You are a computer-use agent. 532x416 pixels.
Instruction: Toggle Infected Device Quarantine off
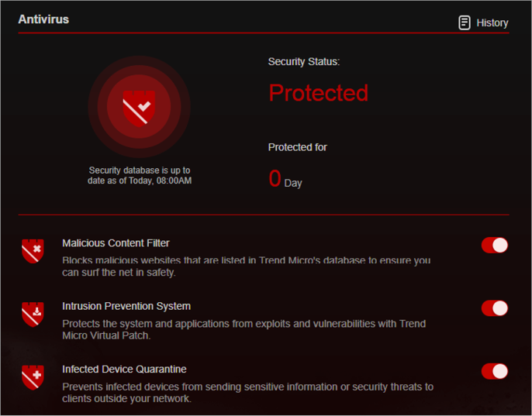495,371
